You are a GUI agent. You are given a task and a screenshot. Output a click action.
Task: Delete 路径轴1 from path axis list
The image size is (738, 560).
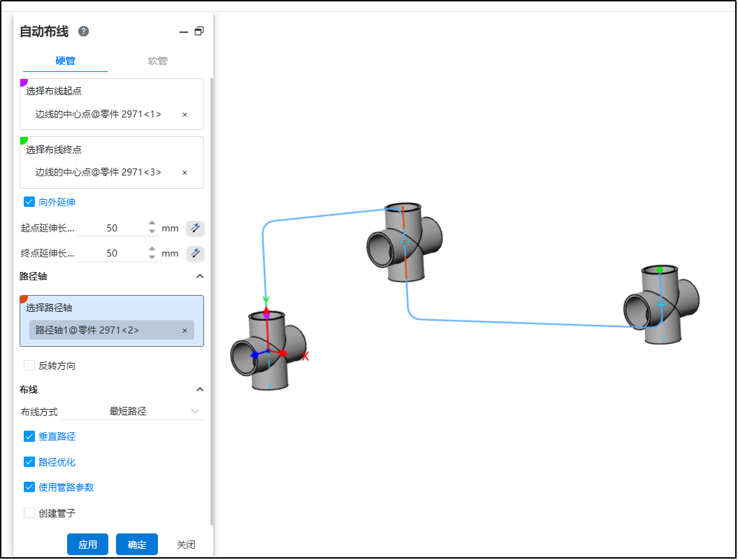pyautogui.click(x=184, y=331)
